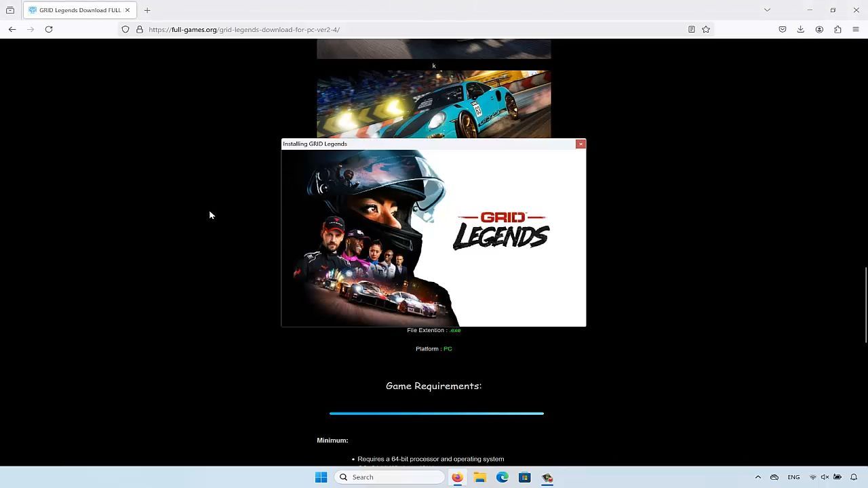This screenshot has width=868, height=488.
Task: Click the Installing GRID Legends title bar
Action: [429, 144]
